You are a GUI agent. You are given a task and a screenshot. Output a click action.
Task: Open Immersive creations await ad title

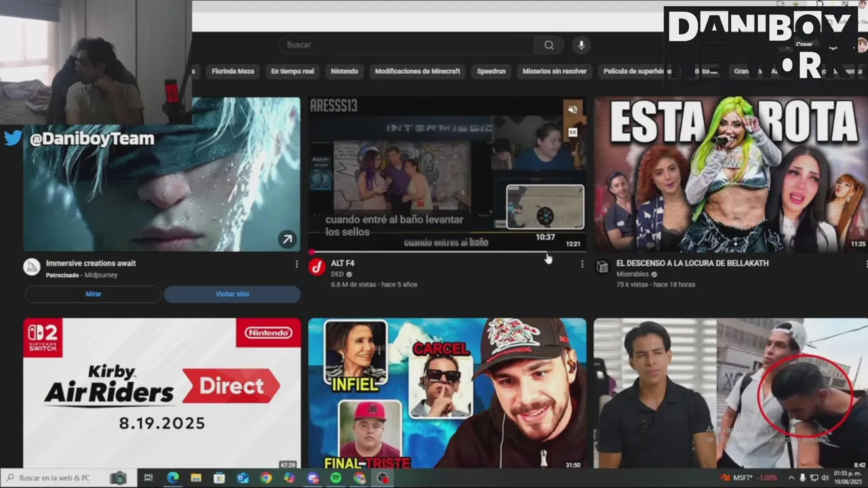point(91,263)
